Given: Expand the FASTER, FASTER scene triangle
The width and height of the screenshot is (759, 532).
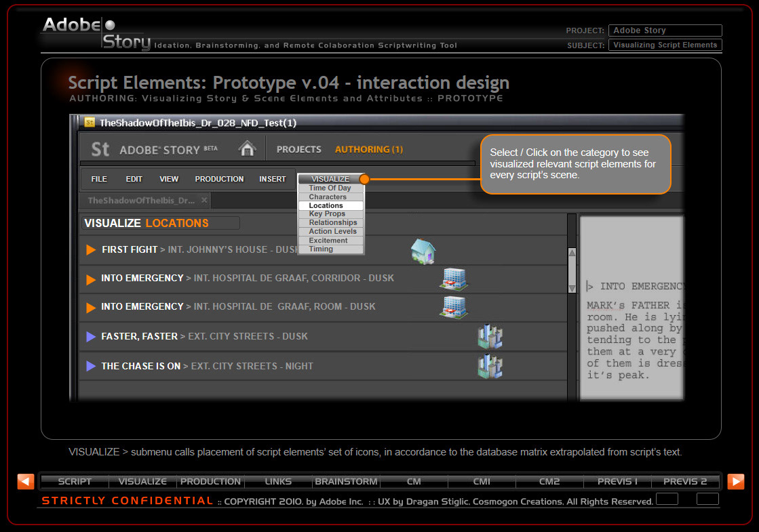Looking at the screenshot, I should (90, 337).
